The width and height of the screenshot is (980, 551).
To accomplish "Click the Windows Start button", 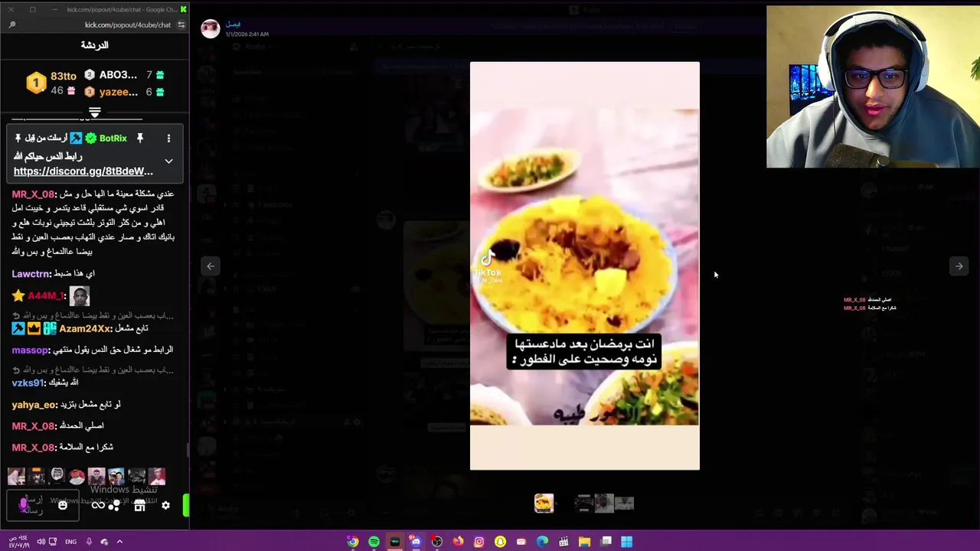I will [626, 542].
